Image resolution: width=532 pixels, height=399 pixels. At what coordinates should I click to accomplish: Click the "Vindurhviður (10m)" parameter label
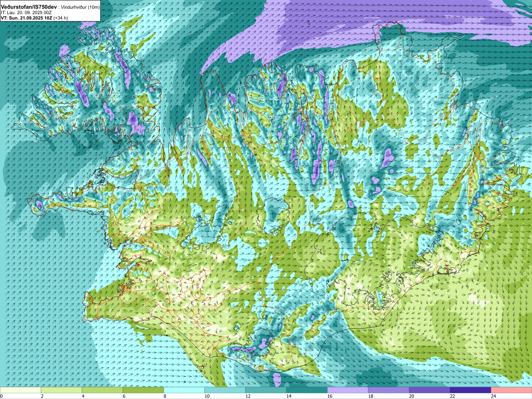[x=81, y=7]
